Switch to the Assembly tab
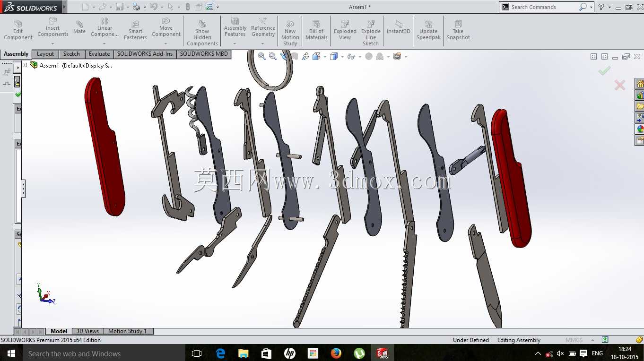Viewport: 644px width, 361px height. coord(16,54)
